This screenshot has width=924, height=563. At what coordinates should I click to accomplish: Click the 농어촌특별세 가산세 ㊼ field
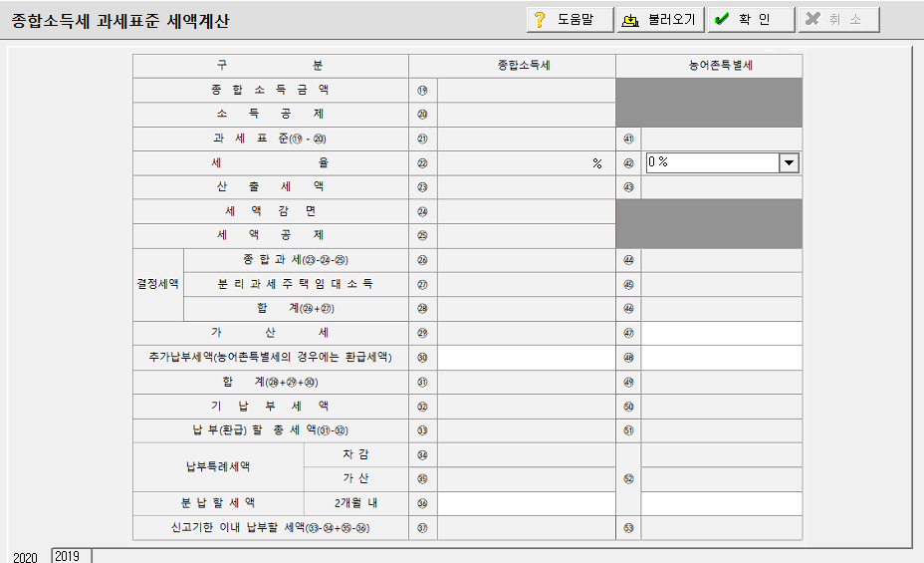point(721,333)
